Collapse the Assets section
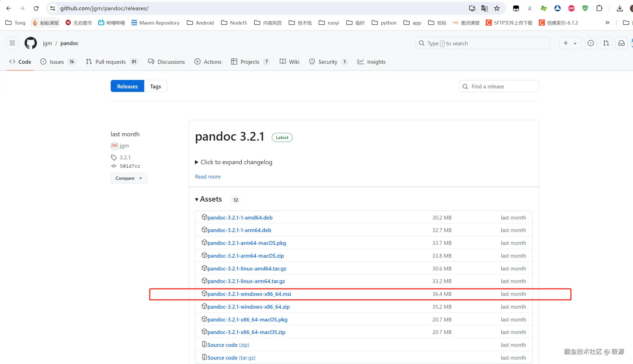 point(197,199)
